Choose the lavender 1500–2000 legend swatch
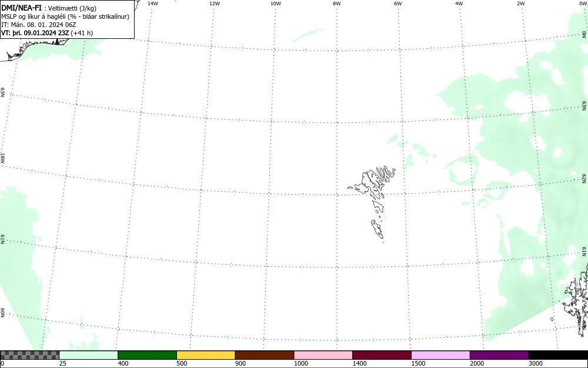This screenshot has height=368, width=588. 440,355
